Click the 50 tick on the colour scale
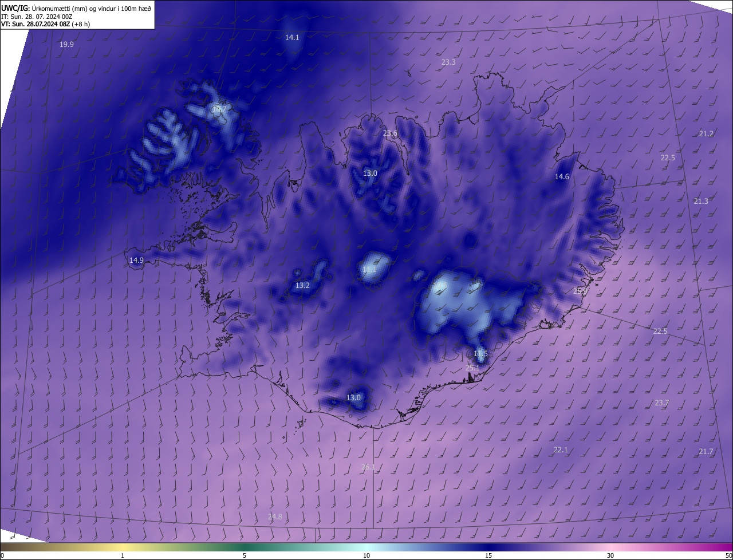Image resolution: width=733 pixels, height=560 pixels. click(x=728, y=555)
